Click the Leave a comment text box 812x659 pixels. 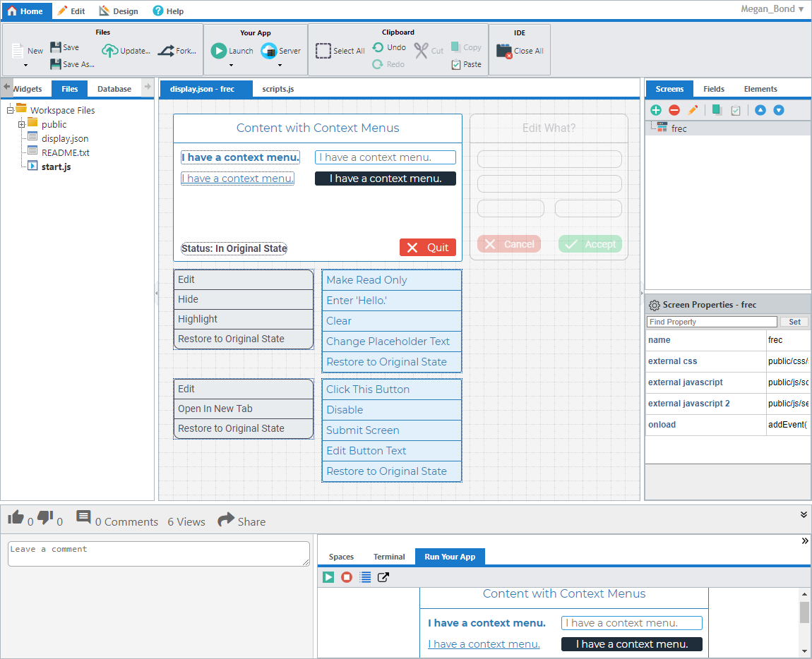pos(158,553)
